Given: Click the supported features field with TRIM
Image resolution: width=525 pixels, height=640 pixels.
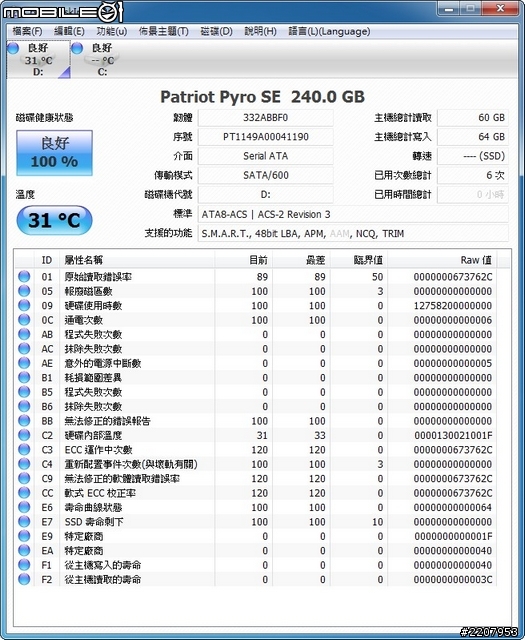Looking at the screenshot, I should [x=353, y=233].
